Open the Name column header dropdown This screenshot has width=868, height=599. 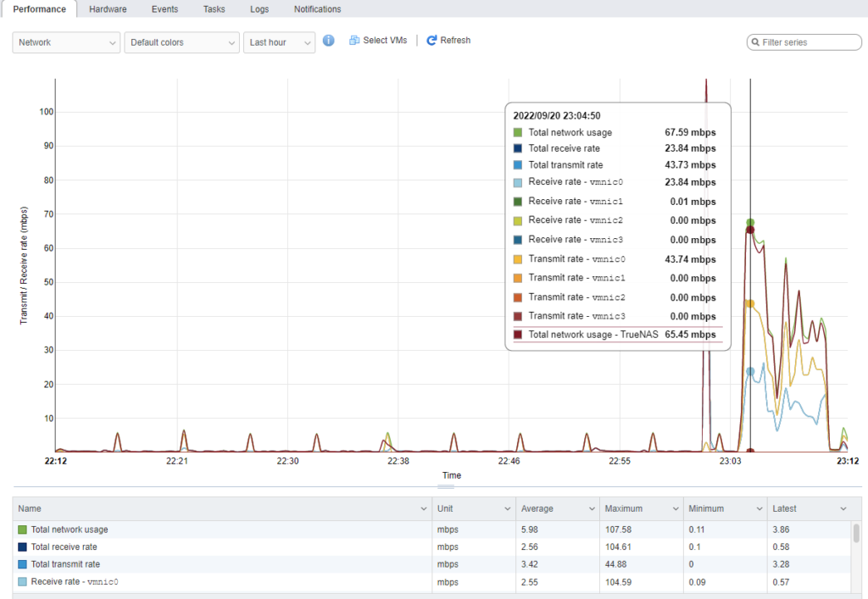coord(424,508)
